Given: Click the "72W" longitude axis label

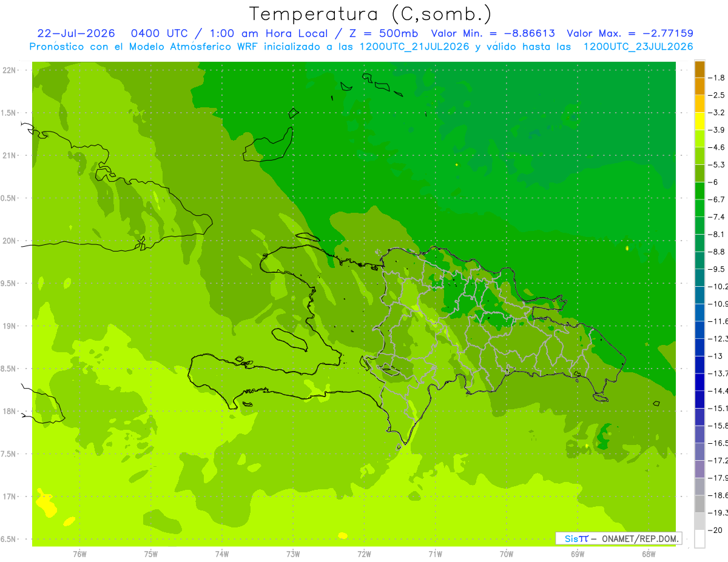Looking at the screenshot, I should tap(364, 554).
